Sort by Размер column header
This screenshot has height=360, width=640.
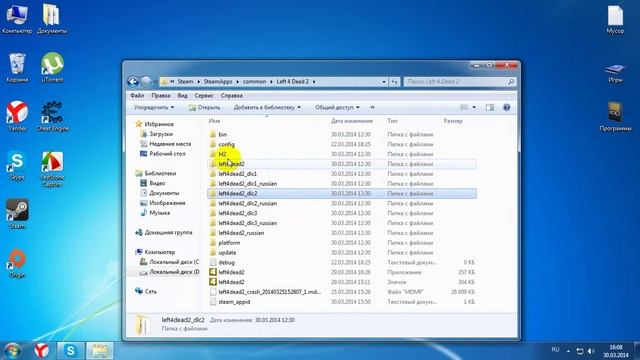(x=453, y=121)
